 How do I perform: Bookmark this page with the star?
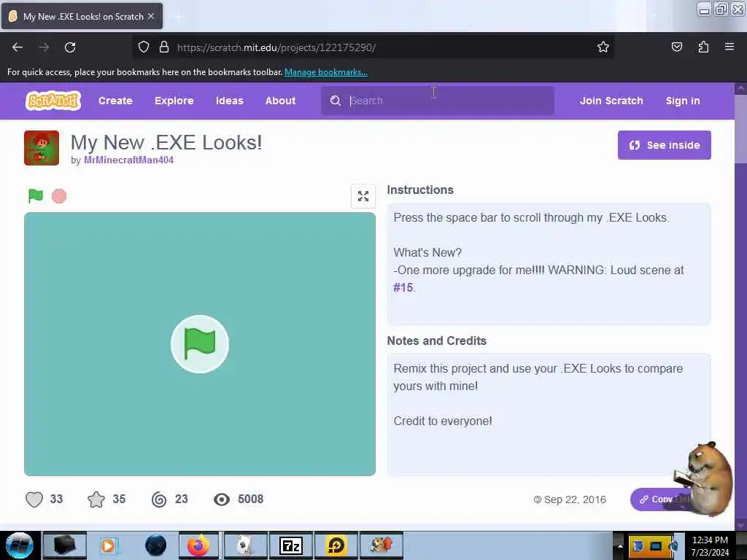click(603, 47)
